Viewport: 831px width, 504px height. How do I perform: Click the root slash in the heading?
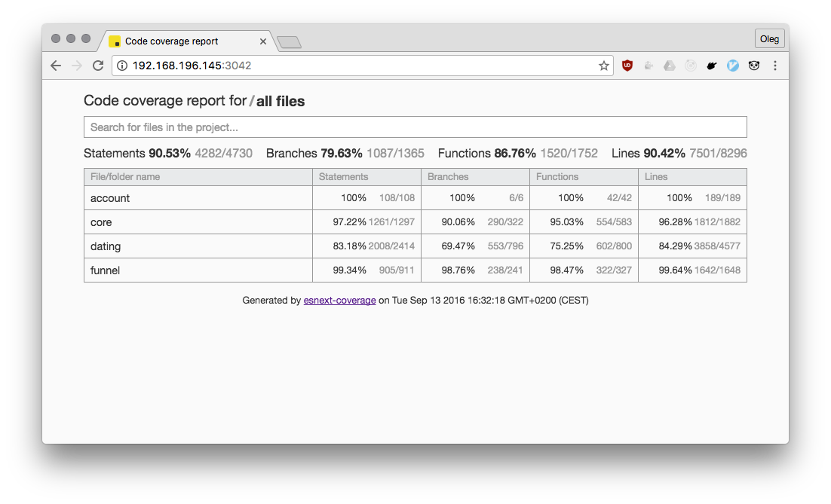pos(252,101)
